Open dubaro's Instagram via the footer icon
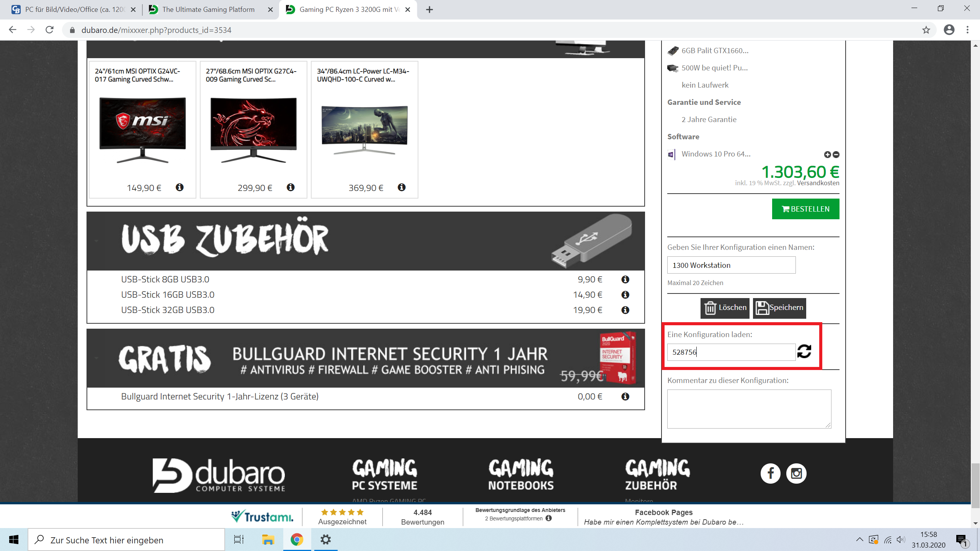980x551 pixels. point(797,473)
